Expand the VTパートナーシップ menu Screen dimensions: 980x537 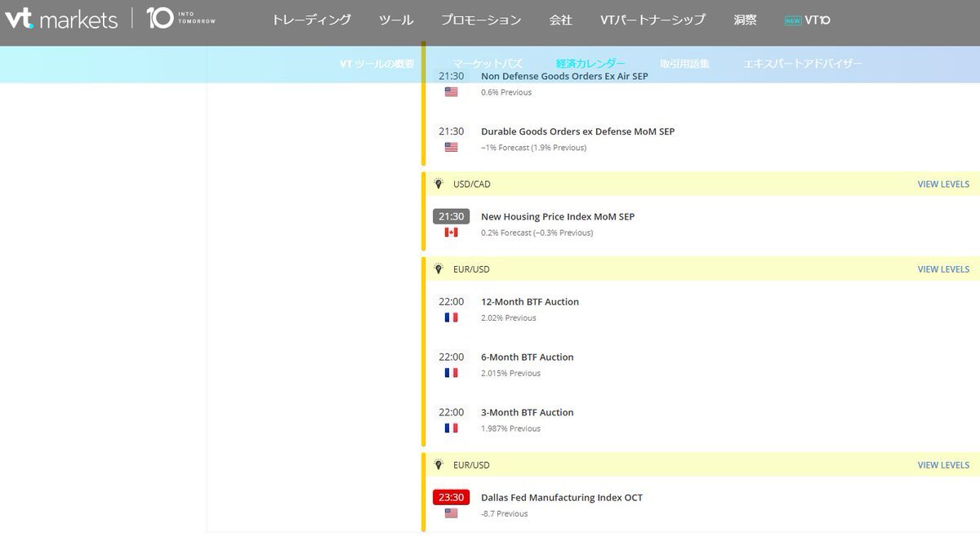pyautogui.click(x=653, y=20)
